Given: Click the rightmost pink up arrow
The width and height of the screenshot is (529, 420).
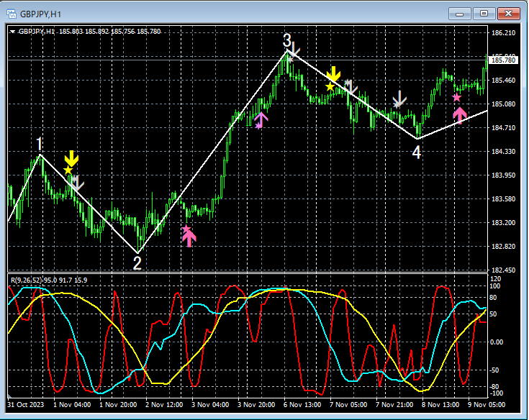Looking at the screenshot, I should (460, 114).
